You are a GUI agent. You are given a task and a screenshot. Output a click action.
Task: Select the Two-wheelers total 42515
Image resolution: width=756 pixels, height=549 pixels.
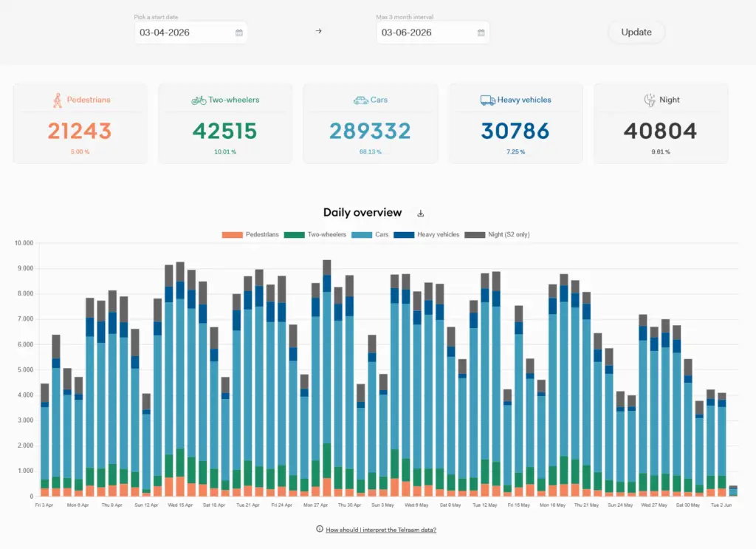[x=224, y=131]
